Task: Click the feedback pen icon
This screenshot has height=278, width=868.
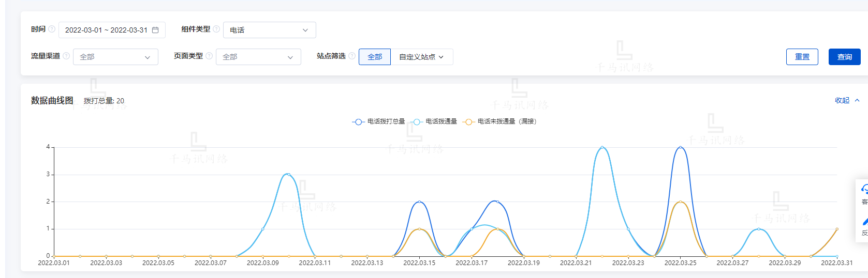Action: (864, 222)
